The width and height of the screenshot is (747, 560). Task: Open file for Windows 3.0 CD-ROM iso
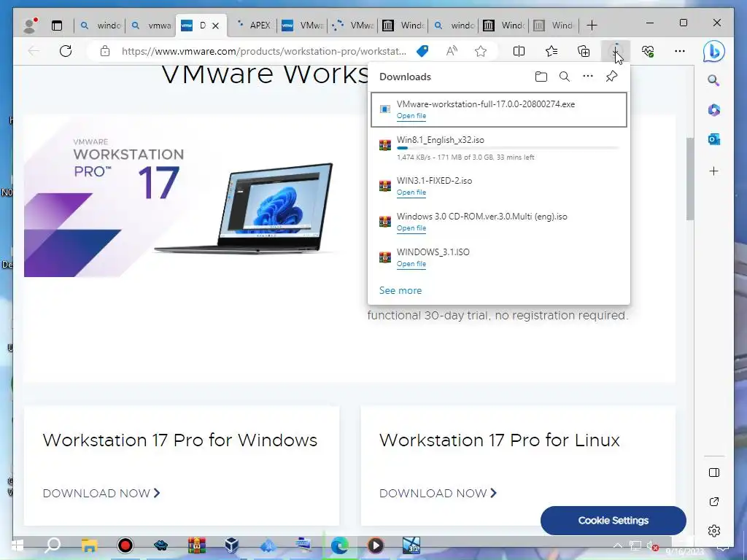coord(411,228)
